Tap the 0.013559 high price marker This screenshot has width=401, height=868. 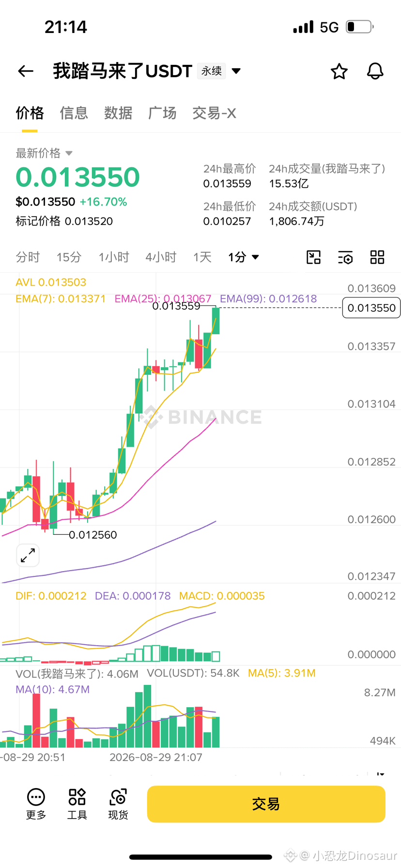176,306
